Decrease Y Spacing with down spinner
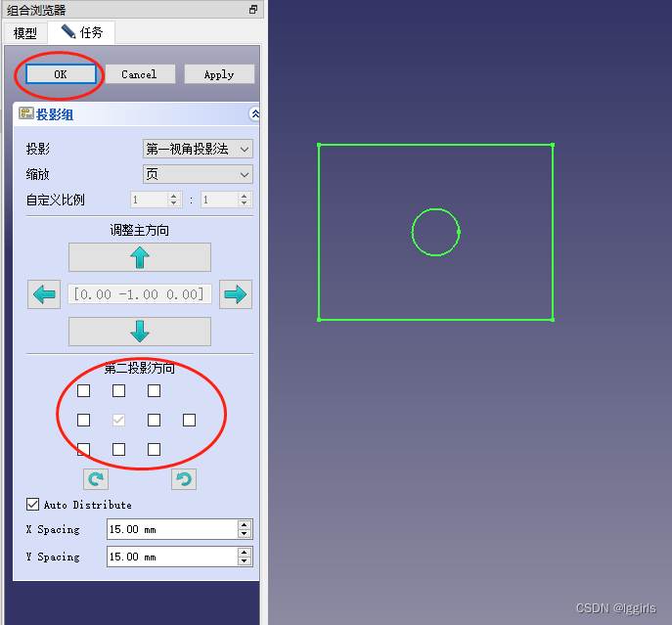The image size is (672, 625). pos(245,561)
